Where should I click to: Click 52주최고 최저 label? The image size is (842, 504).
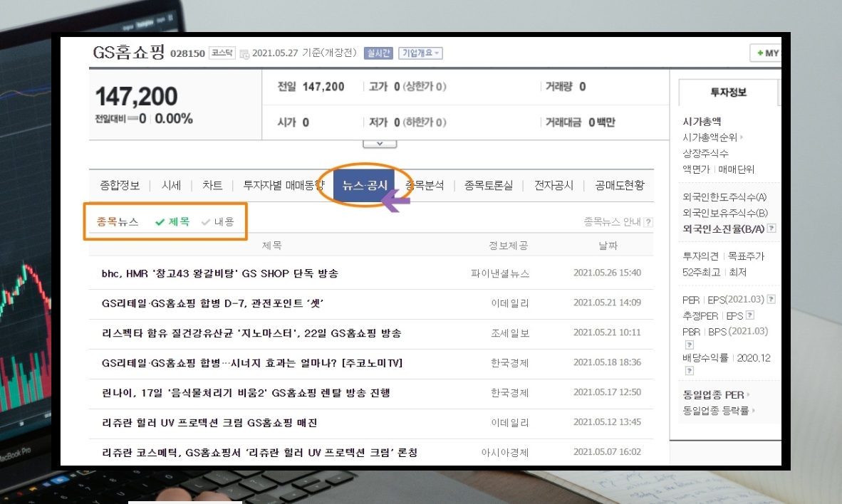click(x=714, y=273)
